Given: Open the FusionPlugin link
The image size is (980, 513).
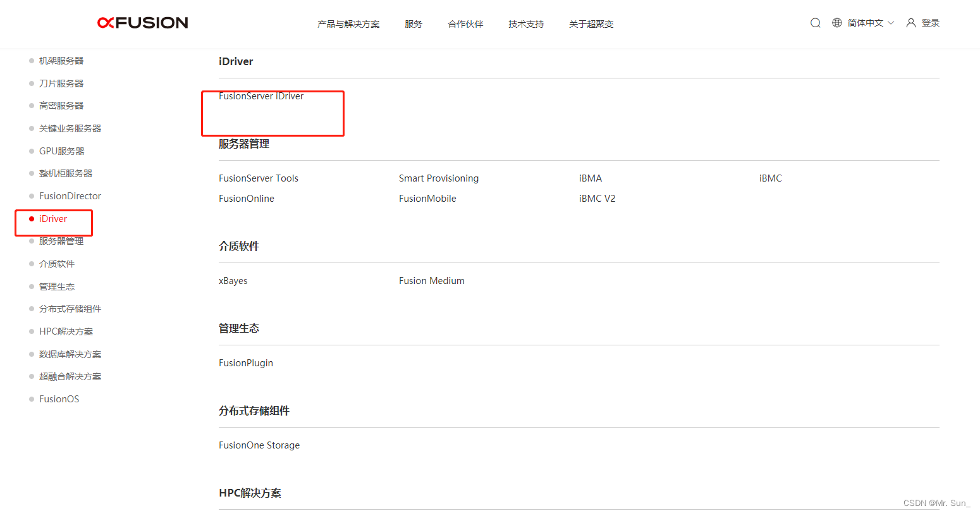Looking at the screenshot, I should pos(246,363).
